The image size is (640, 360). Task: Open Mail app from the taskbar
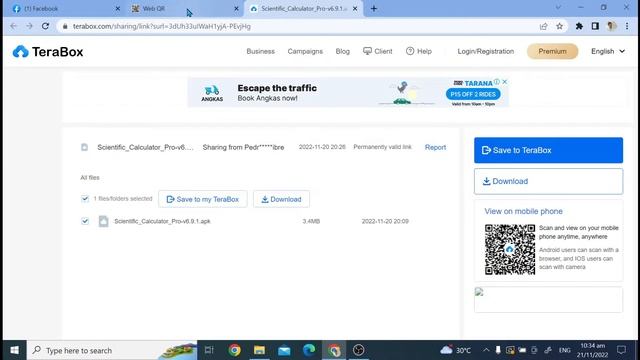(x=284, y=350)
